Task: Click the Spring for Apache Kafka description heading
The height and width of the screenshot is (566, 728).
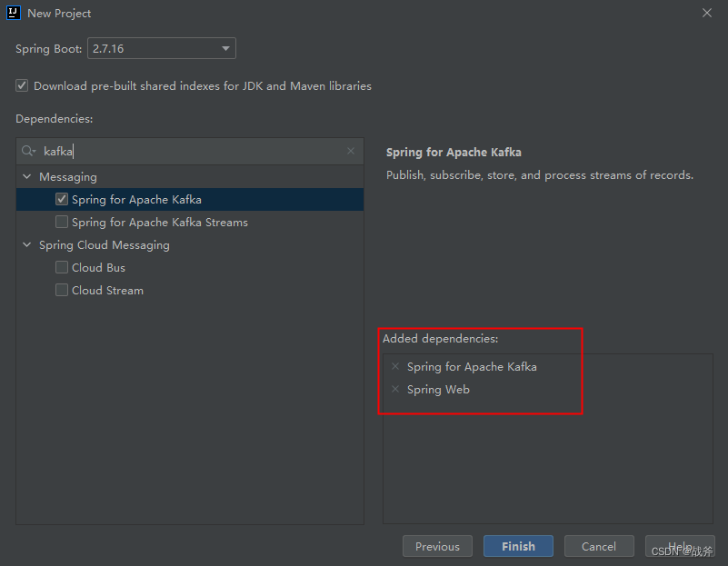Action: coord(454,152)
